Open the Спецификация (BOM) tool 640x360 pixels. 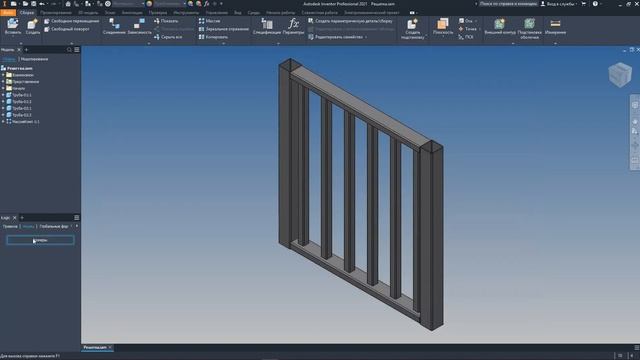point(267,26)
